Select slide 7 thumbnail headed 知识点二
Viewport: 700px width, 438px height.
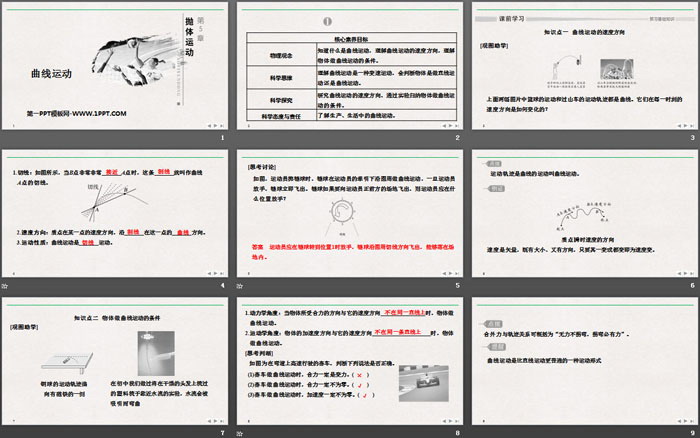click(115, 361)
